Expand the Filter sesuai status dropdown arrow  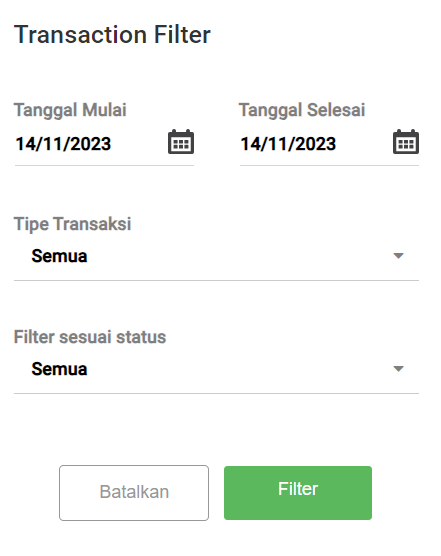pyautogui.click(x=398, y=369)
